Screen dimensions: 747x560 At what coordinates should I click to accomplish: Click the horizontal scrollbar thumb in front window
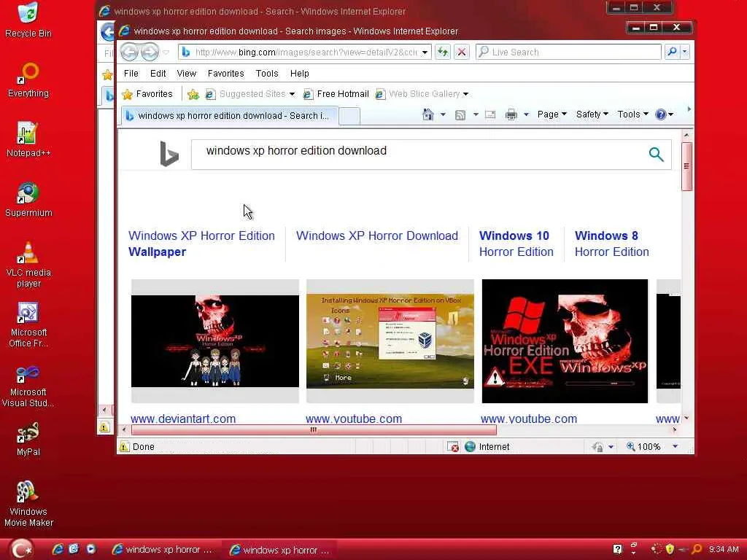coord(314,429)
